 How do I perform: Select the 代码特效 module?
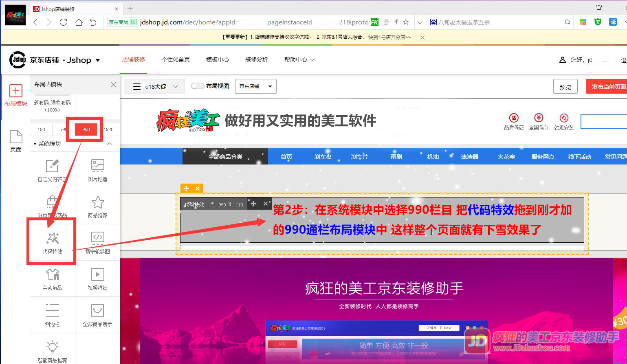(52, 243)
